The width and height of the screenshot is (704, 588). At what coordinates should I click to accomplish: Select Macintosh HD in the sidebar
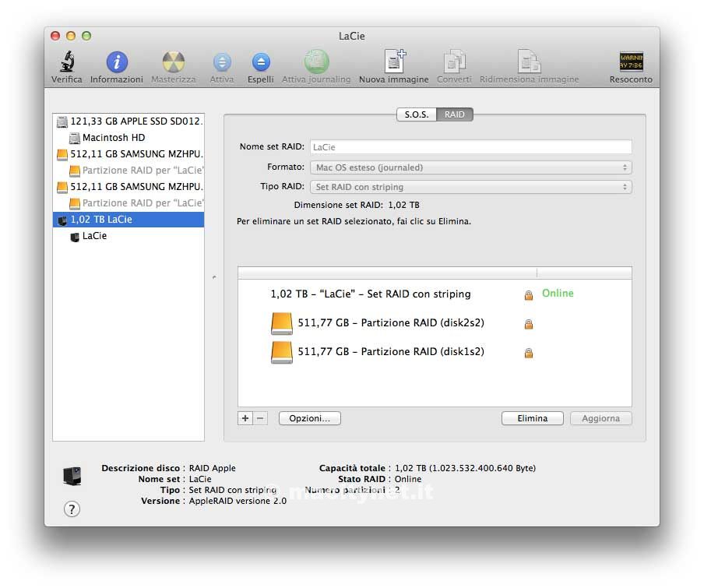(113, 138)
